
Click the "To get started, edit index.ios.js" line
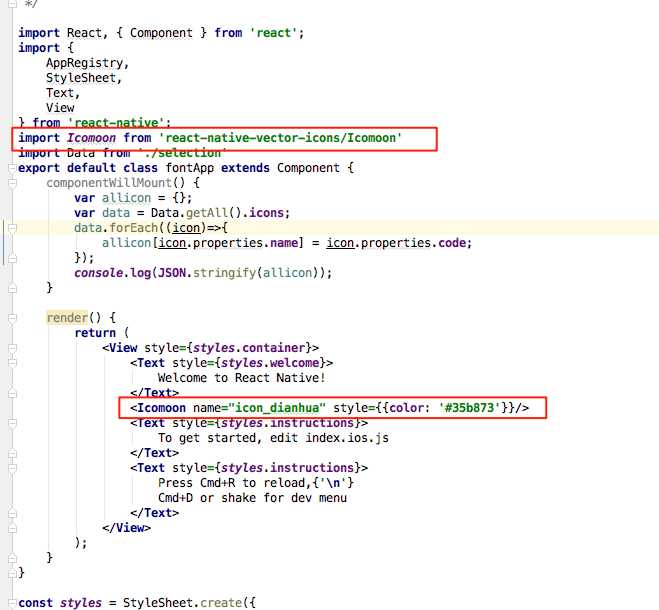coord(273,438)
